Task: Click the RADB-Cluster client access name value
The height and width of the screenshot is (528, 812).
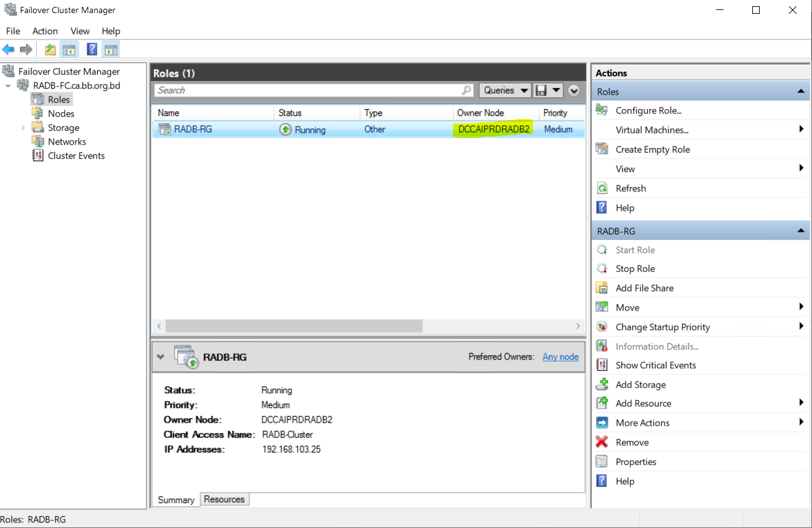Action: click(x=287, y=434)
